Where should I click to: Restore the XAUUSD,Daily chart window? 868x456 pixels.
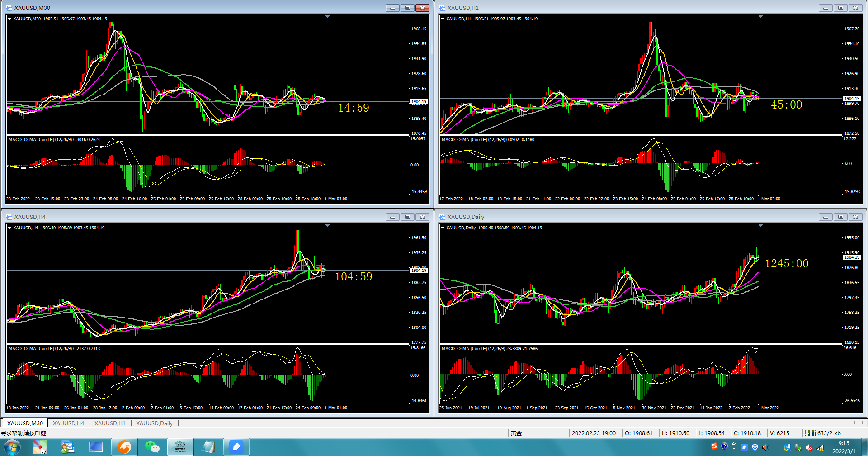(840, 217)
